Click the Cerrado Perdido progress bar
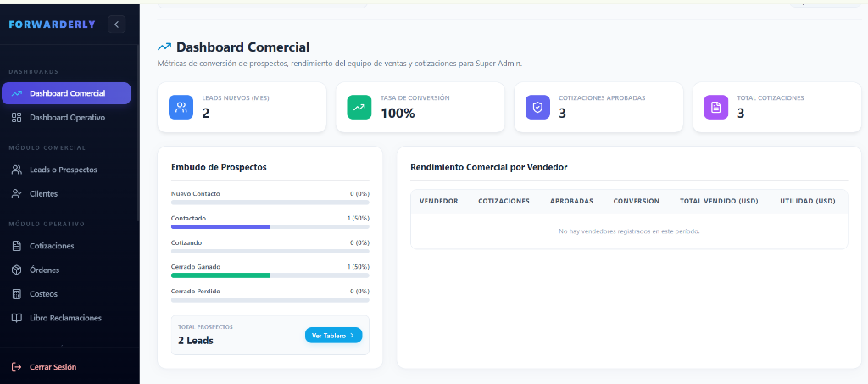This screenshot has height=384, width=868. click(x=270, y=300)
